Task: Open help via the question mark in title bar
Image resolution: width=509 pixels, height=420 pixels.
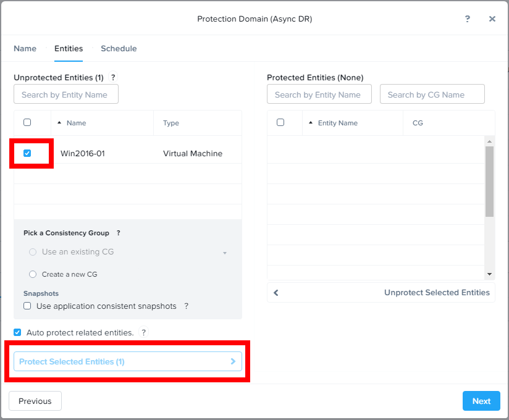Action: coord(468,19)
